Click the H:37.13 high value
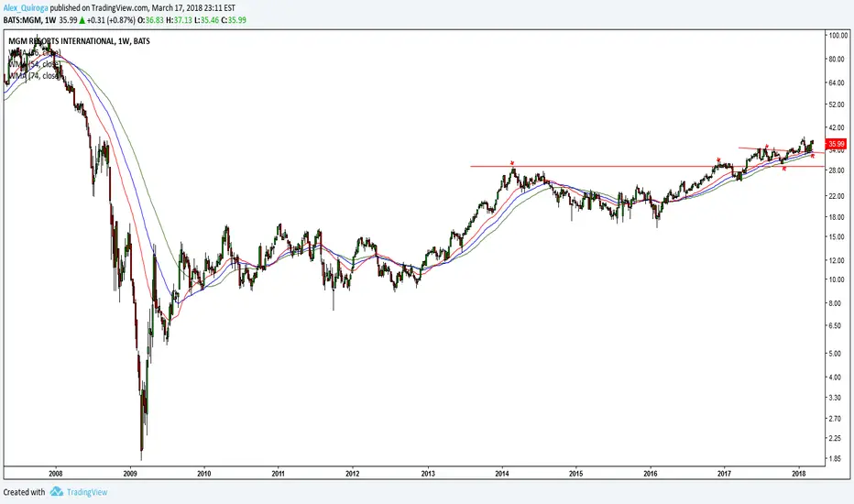This screenshot has width=854, height=504. [x=179, y=20]
